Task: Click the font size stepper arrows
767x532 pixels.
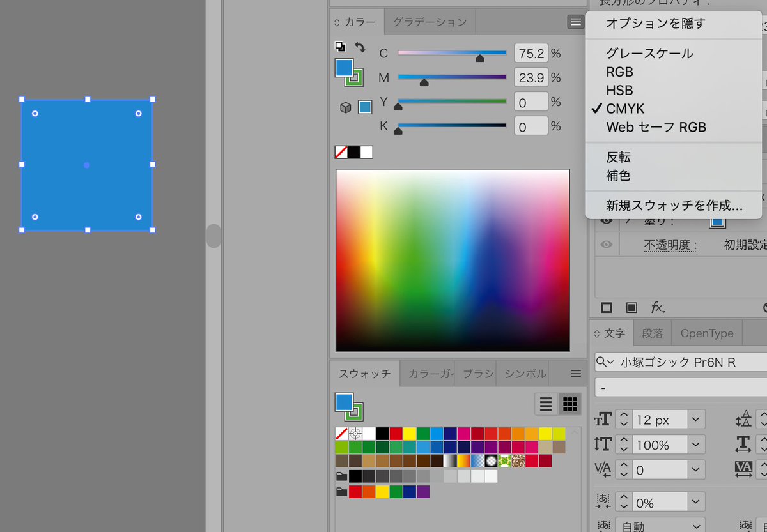Action: [624, 420]
